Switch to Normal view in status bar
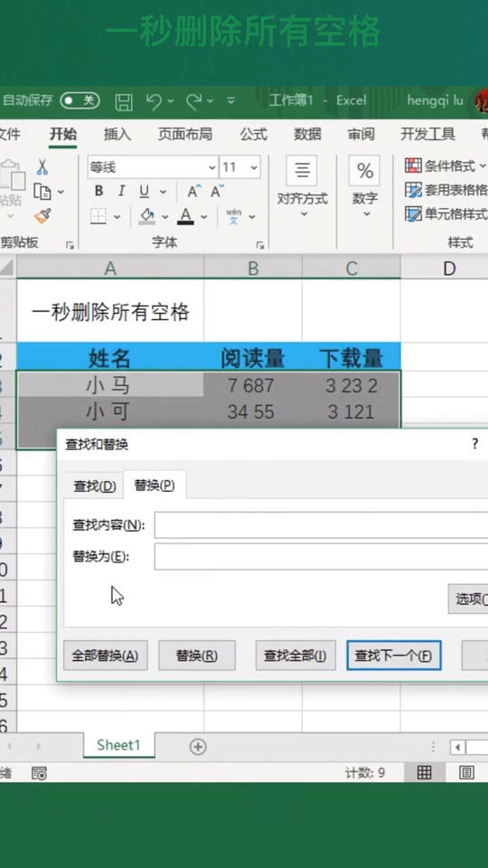The height and width of the screenshot is (868, 488). [425, 773]
